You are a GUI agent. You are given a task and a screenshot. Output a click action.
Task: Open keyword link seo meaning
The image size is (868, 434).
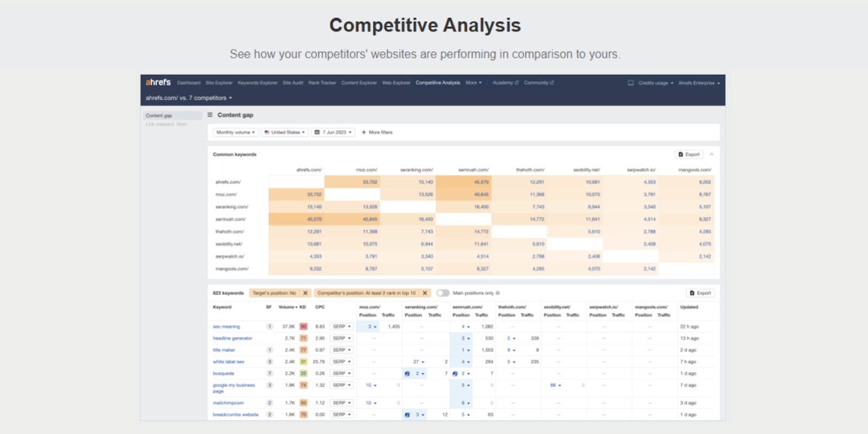226,327
